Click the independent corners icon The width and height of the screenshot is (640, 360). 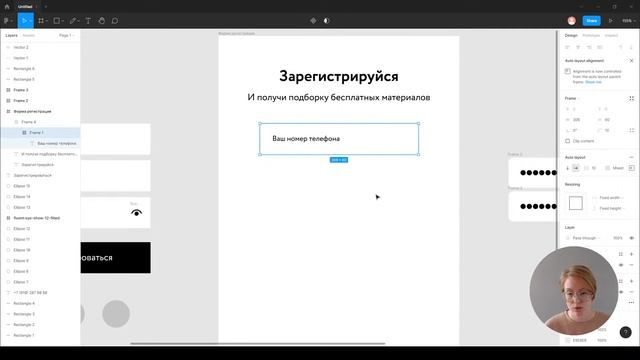click(631, 130)
